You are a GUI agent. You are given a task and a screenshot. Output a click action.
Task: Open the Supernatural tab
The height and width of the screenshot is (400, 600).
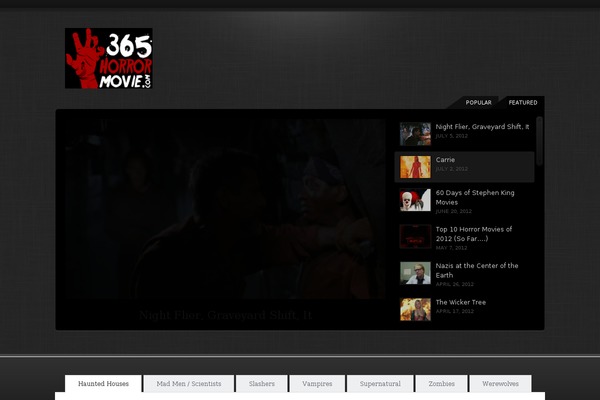pyautogui.click(x=380, y=384)
